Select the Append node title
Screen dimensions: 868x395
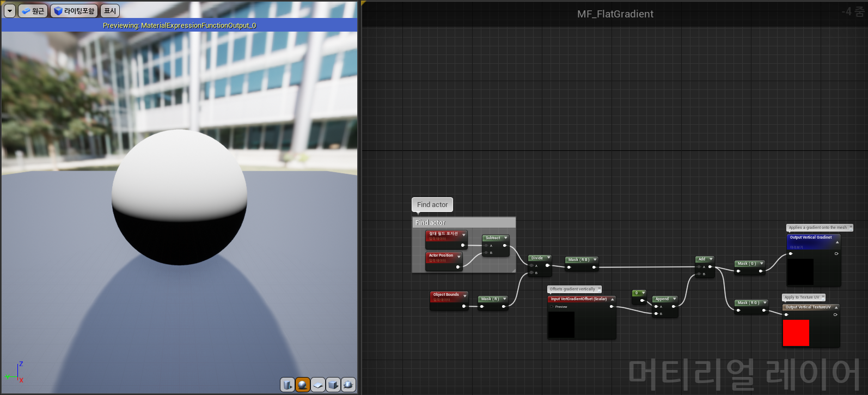(x=662, y=299)
